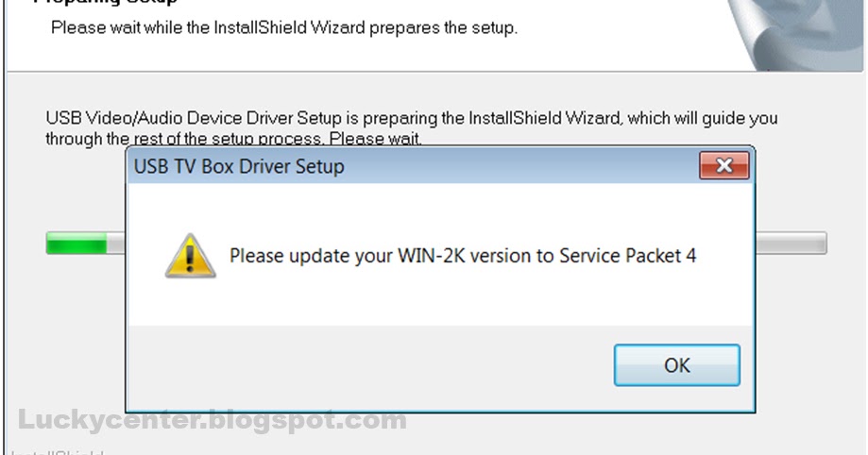
Task: Click the 'Please wait while the InstallShield Wizard' line
Action: click(284, 27)
